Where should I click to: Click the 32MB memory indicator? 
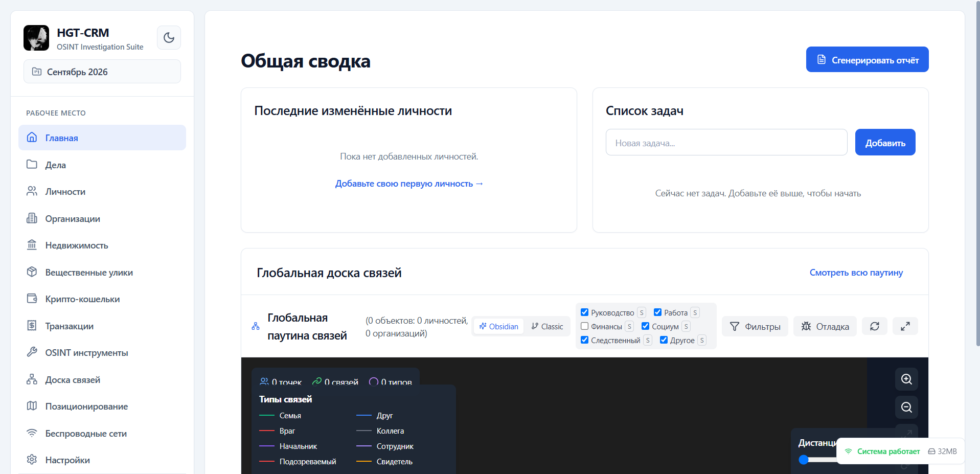tap(942, 452)
